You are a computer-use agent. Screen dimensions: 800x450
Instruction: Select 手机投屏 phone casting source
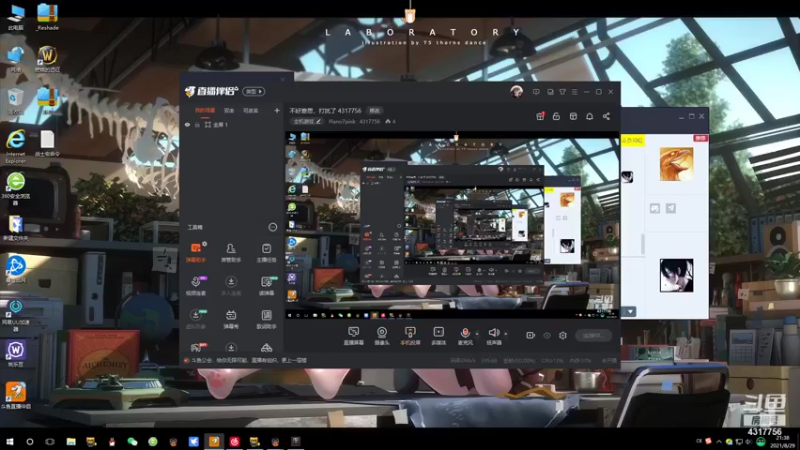click(410, 336)
